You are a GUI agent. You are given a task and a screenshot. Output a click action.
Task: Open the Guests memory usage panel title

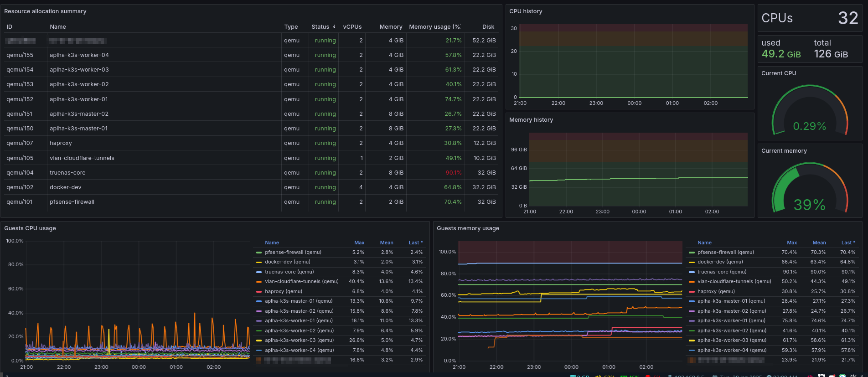[468, 228]
